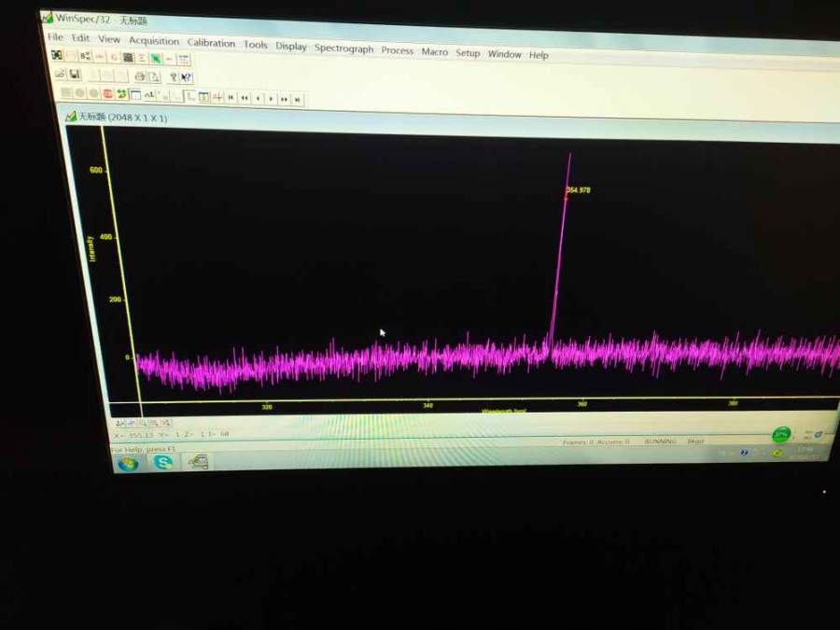Image resolution: width=840 pixels, height=630 pixels.
Task: Click the red crosshair cursor icon
Action: tap(217, 97)
